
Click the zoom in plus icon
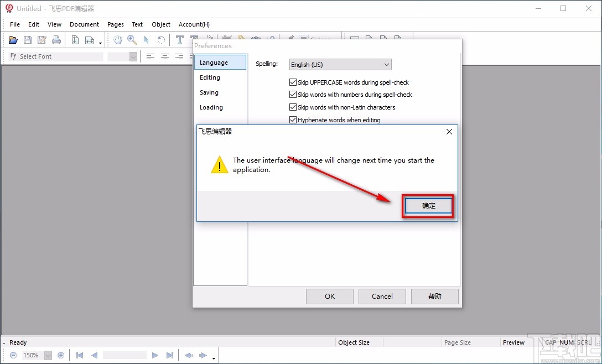click(61, 355)
